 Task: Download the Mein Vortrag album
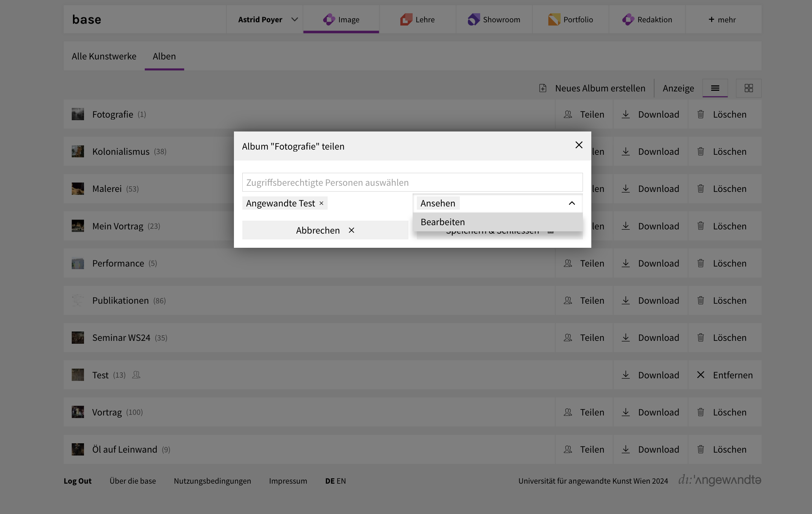[650, 226]
